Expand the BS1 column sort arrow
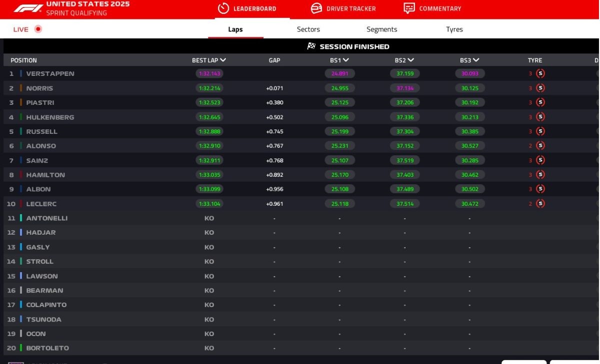Screen dimensions: 600x364 (346, 60)
